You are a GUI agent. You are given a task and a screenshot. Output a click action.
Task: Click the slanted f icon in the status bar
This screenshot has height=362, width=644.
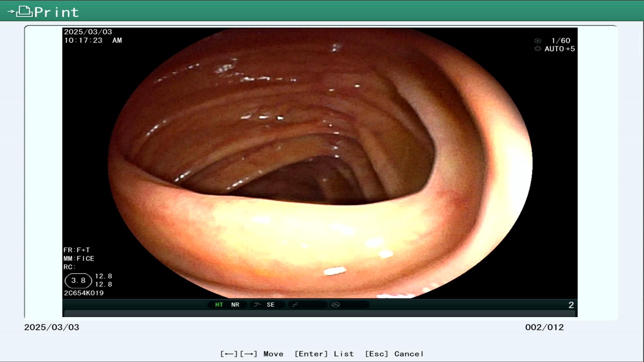(x=295, y=305)
